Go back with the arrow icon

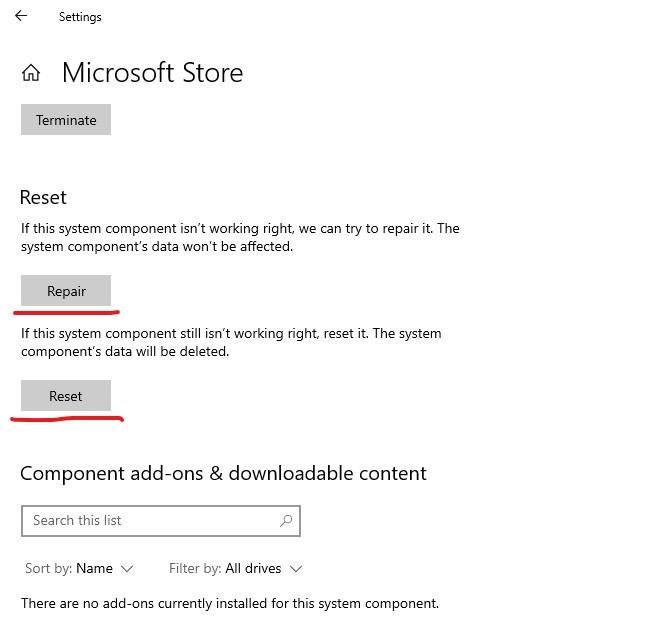click(21, 16)
